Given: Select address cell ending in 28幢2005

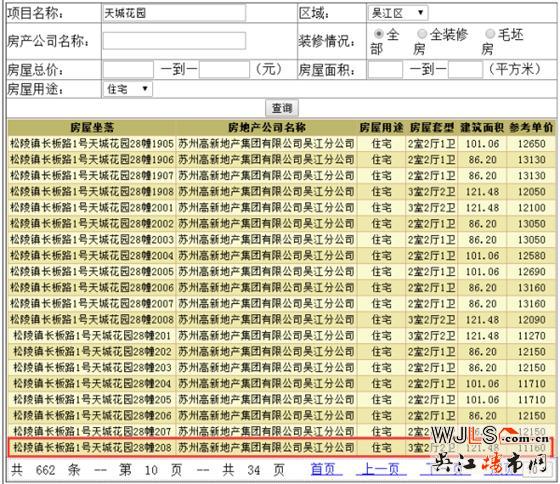Looking at the screenshot, I should tap(92, 272).
